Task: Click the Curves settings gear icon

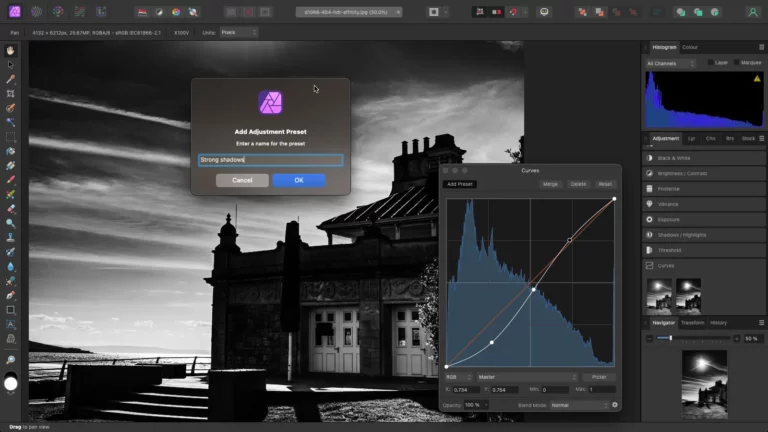Action: pyautogui.click(x=614, y=405)
